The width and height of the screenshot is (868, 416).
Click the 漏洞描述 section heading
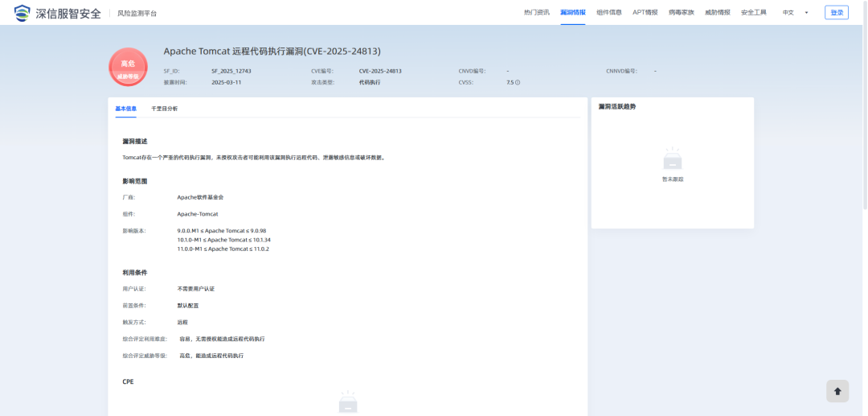134,142
